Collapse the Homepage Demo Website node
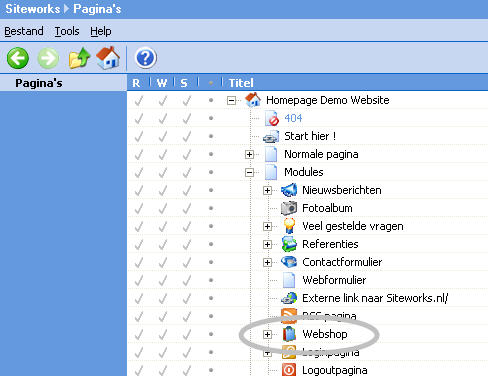This screenshot has height=376, width=488. [x=231, y=100]
